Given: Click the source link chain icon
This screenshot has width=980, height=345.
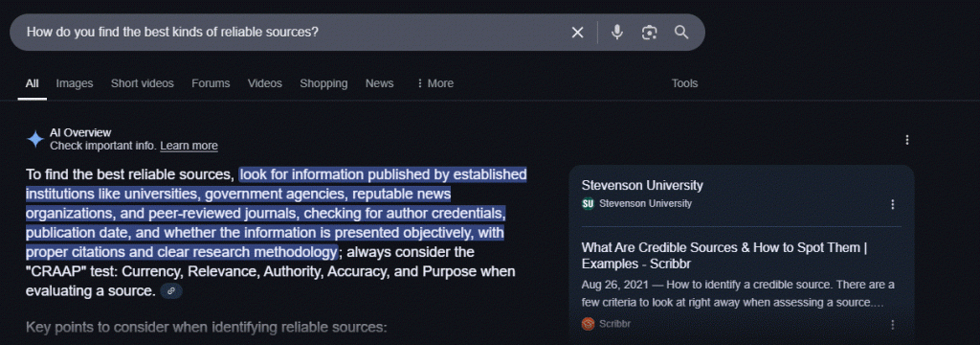Looking at the screenshot, I should point(171,291).
